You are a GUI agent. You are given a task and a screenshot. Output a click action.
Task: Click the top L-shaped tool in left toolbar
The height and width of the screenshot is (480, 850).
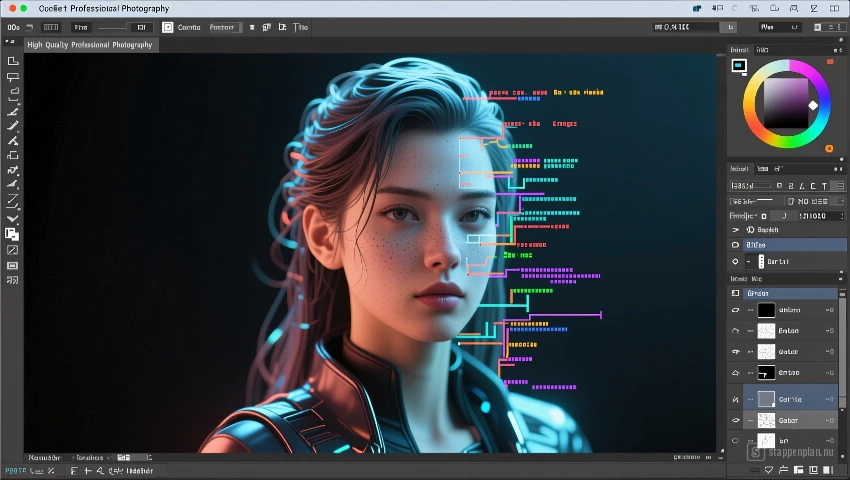click(x=12, y=61)
